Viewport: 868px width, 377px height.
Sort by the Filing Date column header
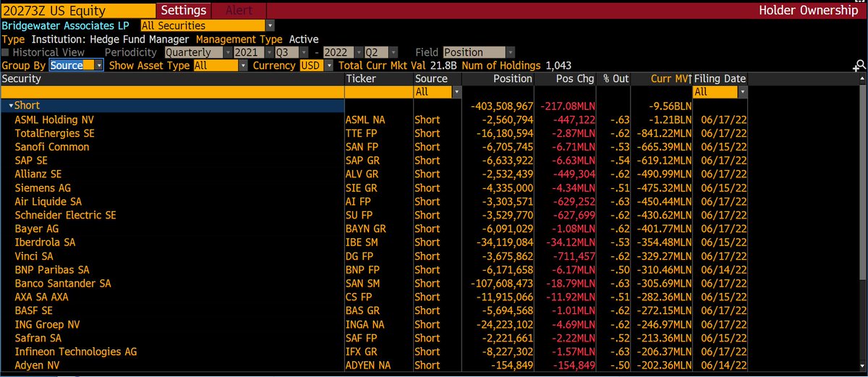click(x=719, y=78)
